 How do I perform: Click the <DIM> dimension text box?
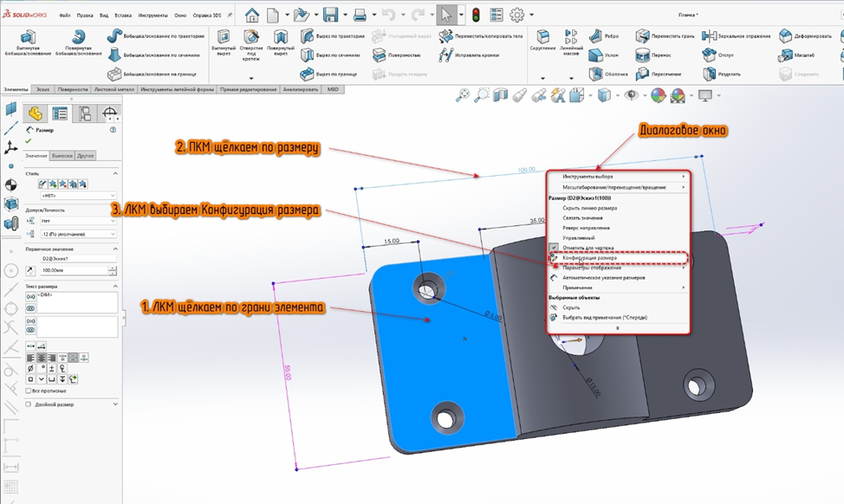77,302
